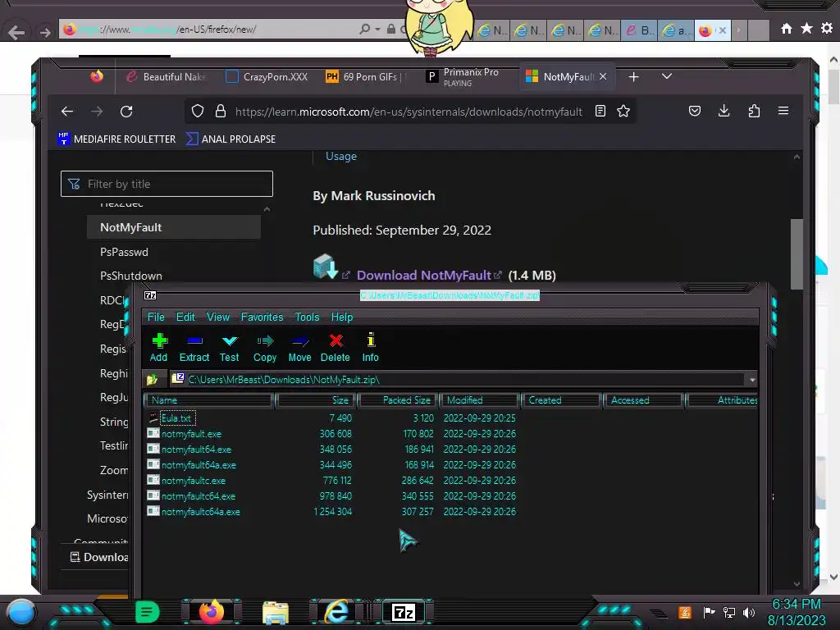Sort by the Name column header
The width and height of the screenshot is (840, 630).
209,400
